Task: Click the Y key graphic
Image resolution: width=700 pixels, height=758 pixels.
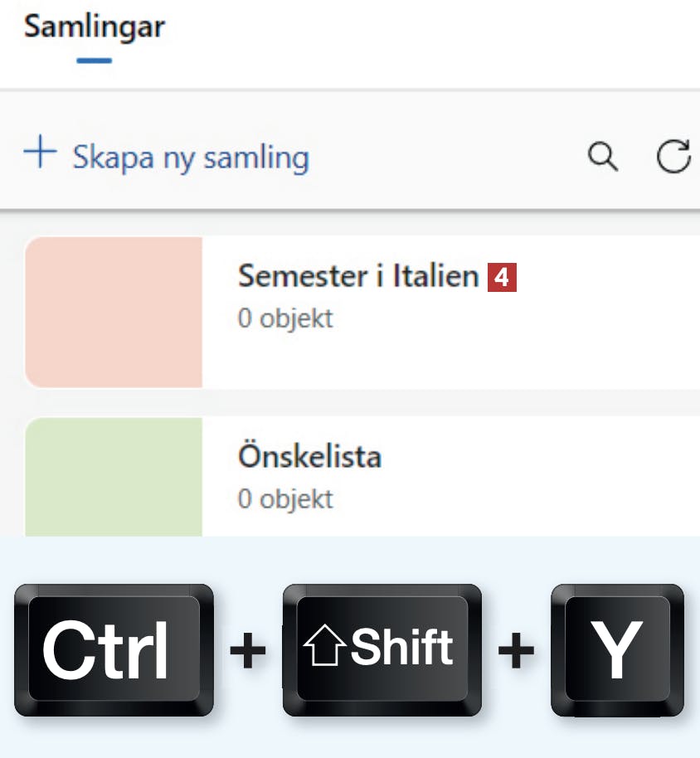Action: (618, 649)
